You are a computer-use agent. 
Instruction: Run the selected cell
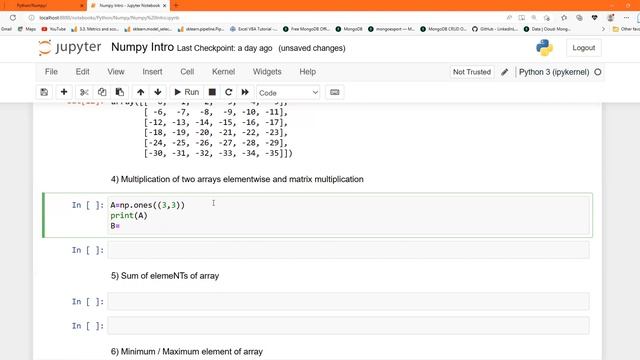187,92
